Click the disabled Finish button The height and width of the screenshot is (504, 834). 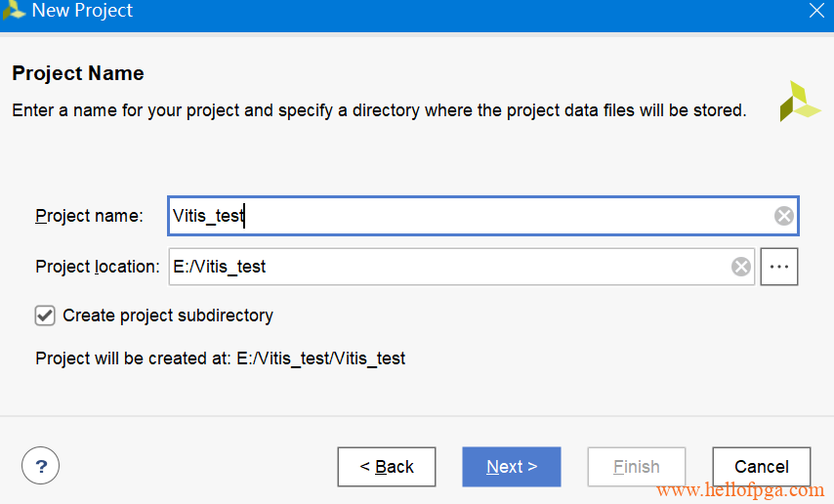(x=636, y=467)
